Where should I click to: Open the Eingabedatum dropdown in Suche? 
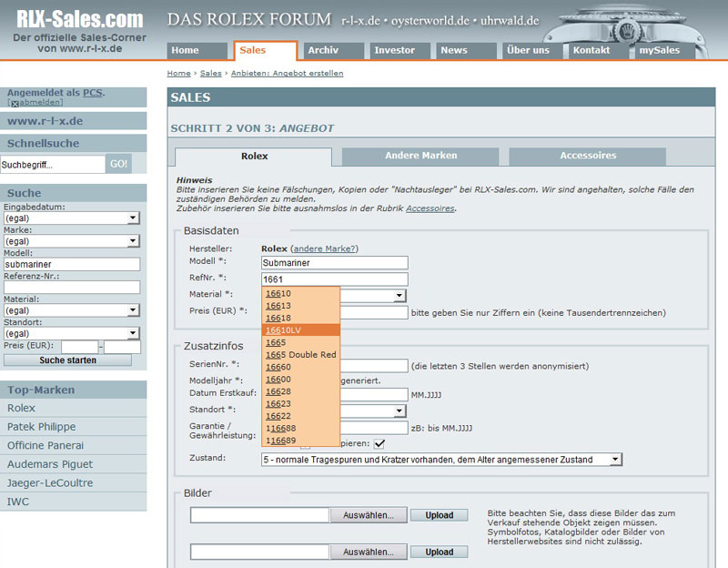(133, 218)
